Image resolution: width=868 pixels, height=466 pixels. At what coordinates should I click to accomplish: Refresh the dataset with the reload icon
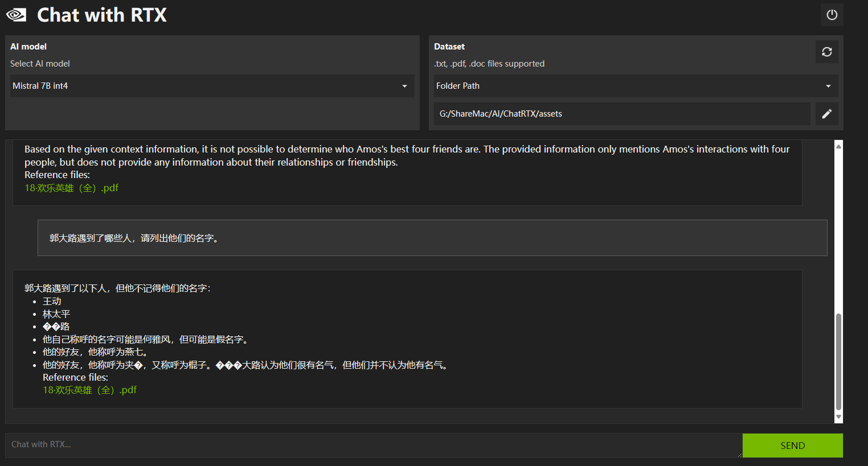(826, 52)
